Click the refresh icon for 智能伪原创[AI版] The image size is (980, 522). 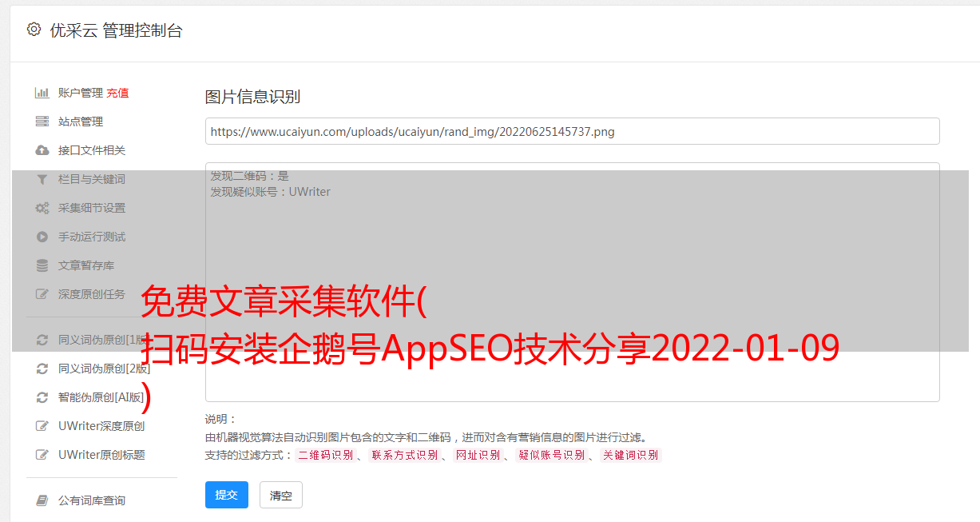point(42,397)
